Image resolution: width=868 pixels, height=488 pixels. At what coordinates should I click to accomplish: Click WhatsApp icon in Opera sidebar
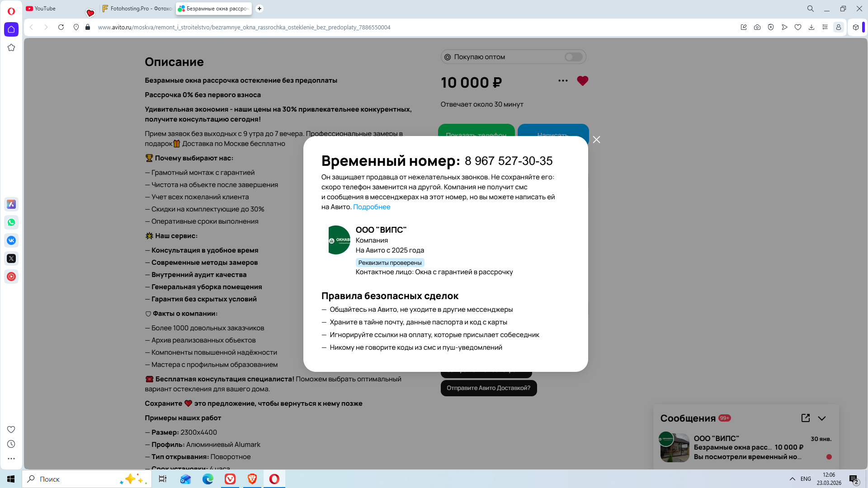(x=11, y=222)
